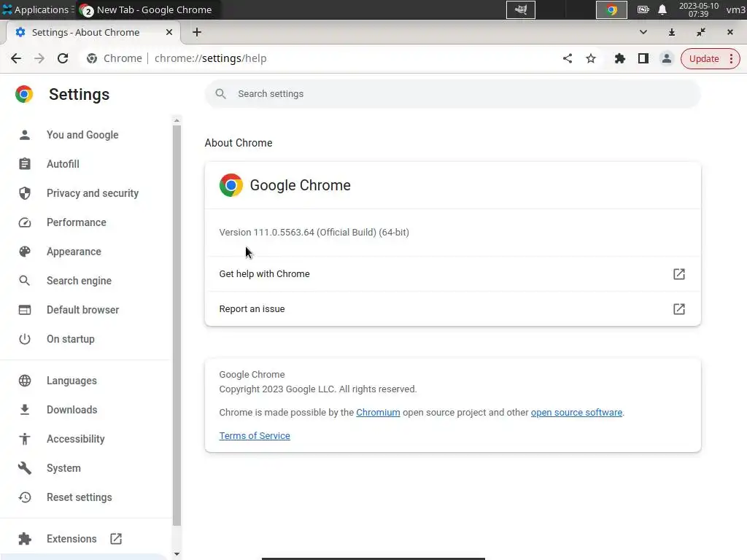Bookmark this tab with the star icon
747x560 pixels.
click(591, 58)
